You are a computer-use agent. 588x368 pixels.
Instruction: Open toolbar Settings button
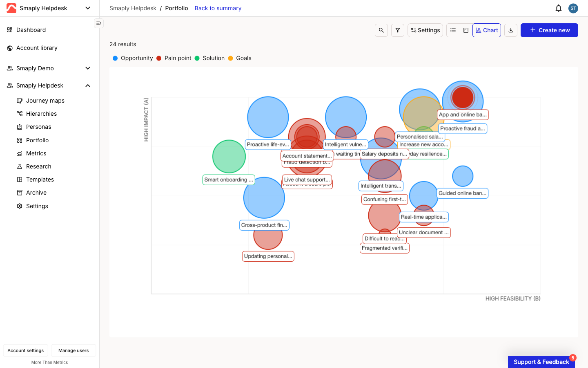click(425, 30)
